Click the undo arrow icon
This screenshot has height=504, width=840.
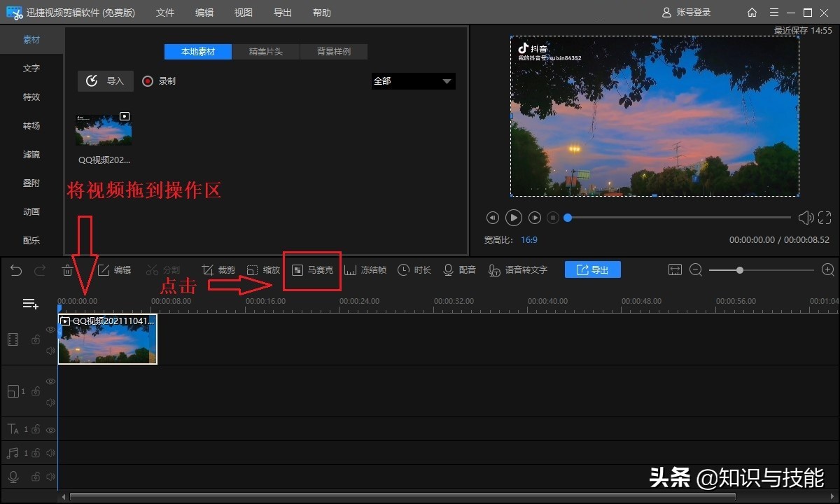pos(16,270)
